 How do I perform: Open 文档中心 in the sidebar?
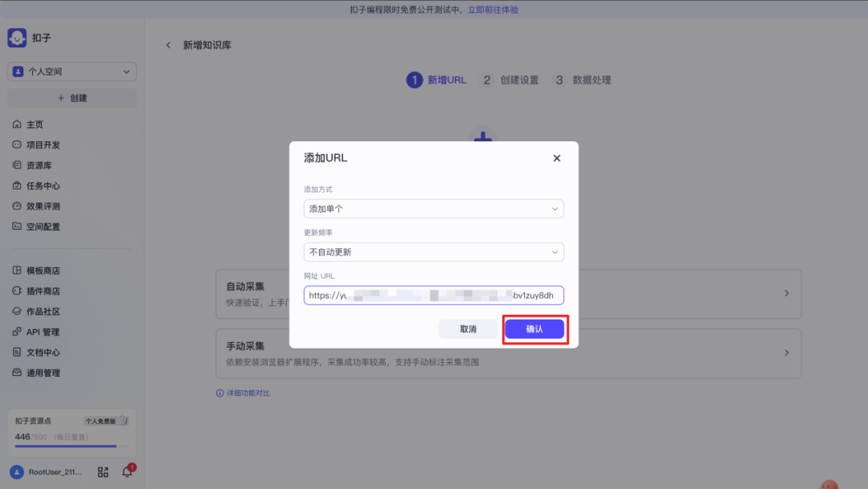(x=43, y=352)
